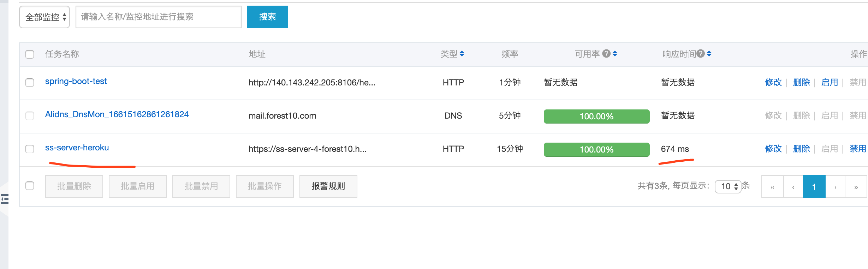The image size is (868, 269).
Task: Click the 批量启用 button
Action: click(138, 186)
